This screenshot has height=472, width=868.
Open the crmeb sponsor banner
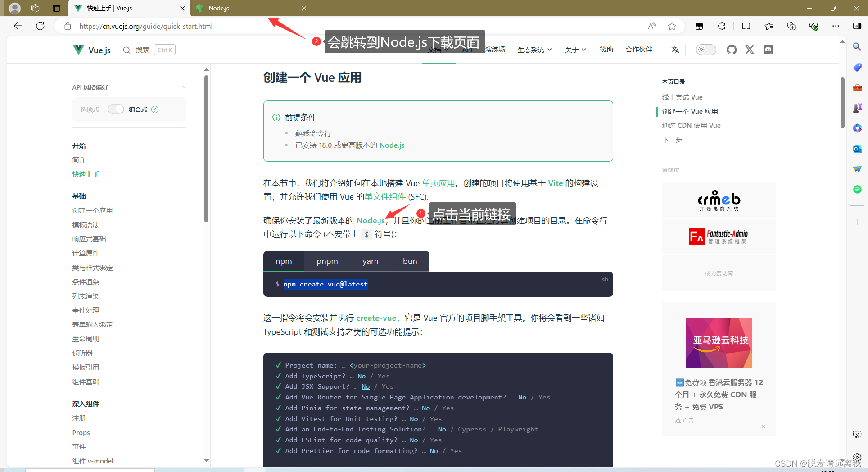pos(719,200)
